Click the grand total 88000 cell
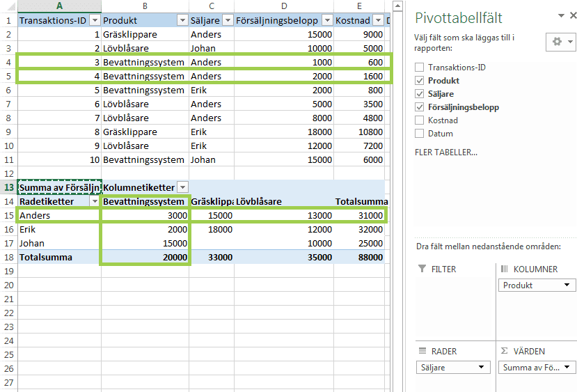 tap(359, 258)
